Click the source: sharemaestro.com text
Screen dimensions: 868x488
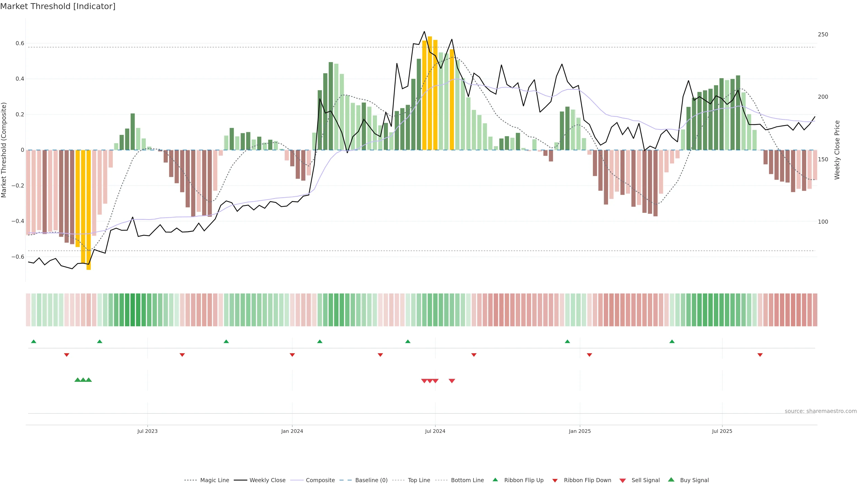(821, 411)
